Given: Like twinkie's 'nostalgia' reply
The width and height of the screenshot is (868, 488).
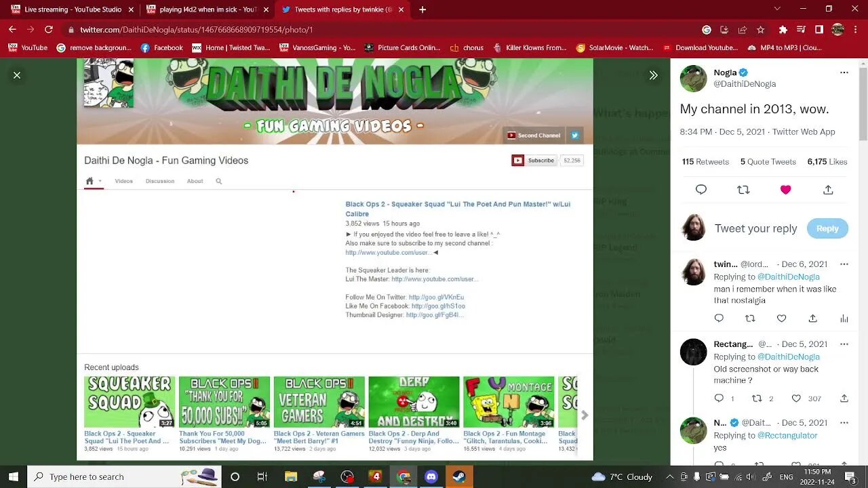Looking at the screenshot, I should point(781,319).
